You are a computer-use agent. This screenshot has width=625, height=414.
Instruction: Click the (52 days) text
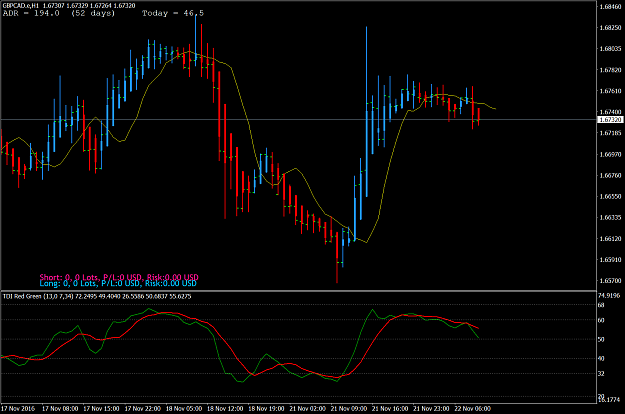[93, 13]
